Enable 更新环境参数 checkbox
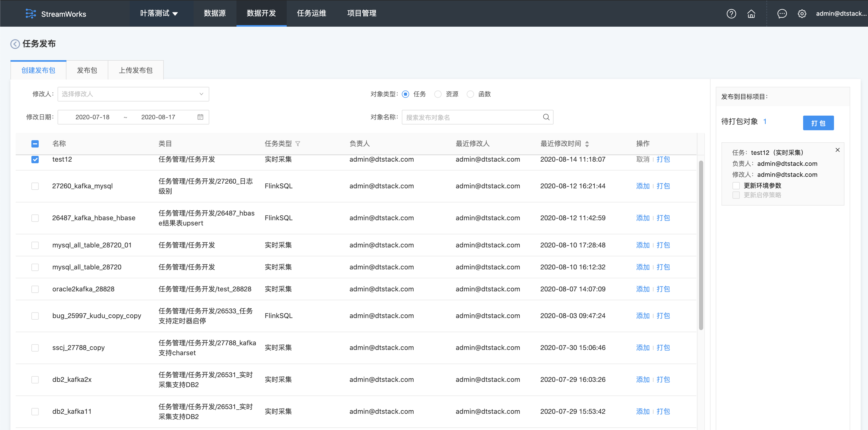868x430 pixels. click(x=736, y=186)
